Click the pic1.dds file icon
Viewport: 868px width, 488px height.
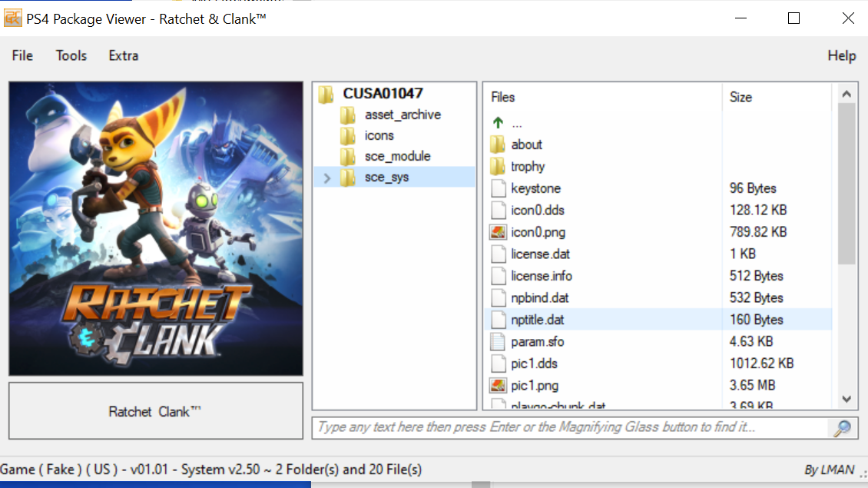pyautogui.click(x=499, y=364)
